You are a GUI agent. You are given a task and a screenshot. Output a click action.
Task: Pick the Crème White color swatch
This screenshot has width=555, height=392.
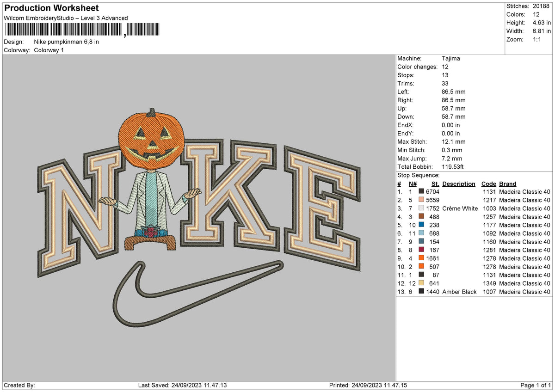[x=421, y=208]
